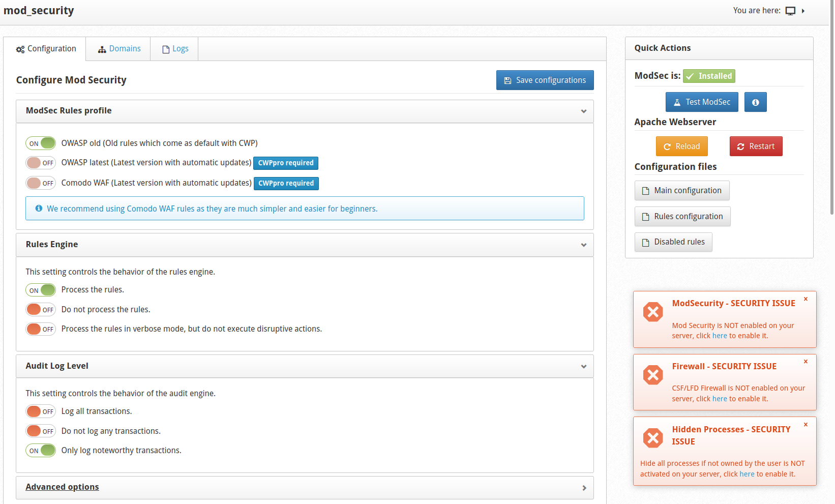Close the Firewall security issue notification
This screenshot has width=835, height=504.
pyautogui.click(x=806, y=362)
